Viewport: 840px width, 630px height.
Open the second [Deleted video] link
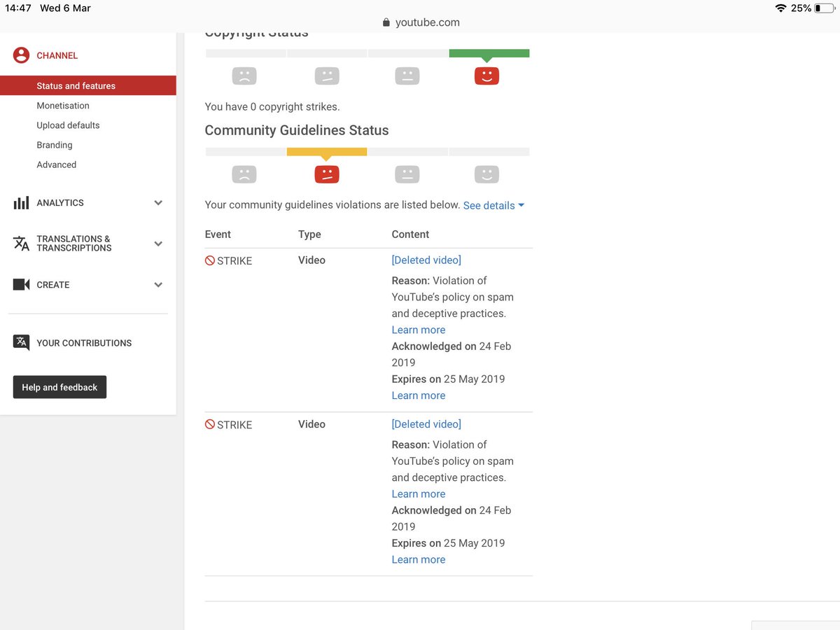click(426, 424)
